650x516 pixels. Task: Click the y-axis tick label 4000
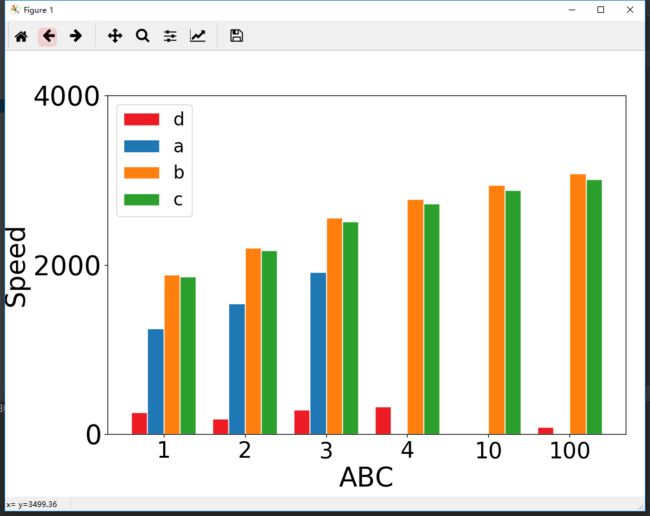67,96
